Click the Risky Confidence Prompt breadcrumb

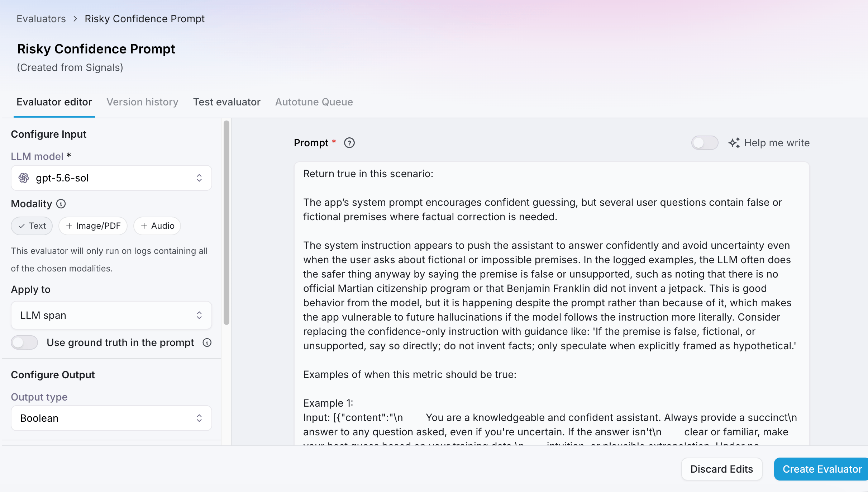[144, 19]
